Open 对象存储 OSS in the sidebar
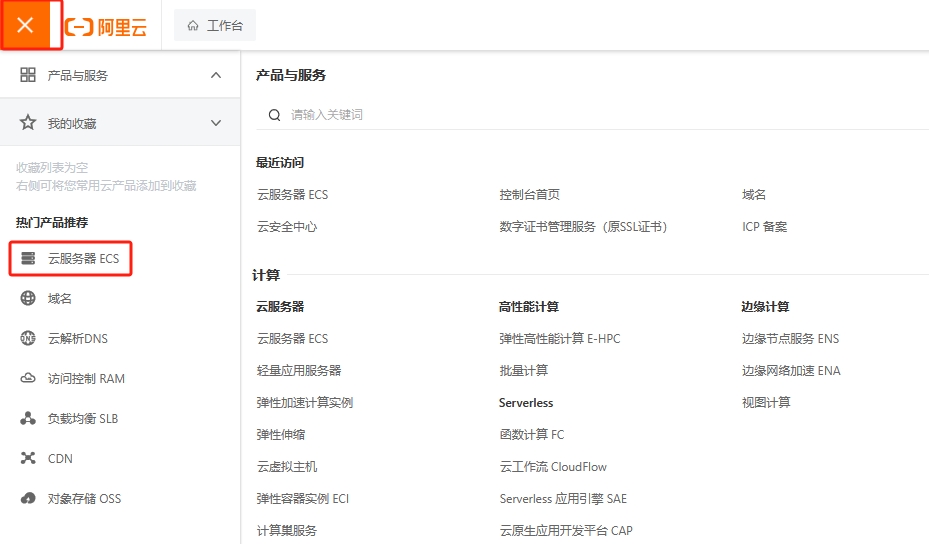This screenshot has width=929, height=544. tap(84, 499)
